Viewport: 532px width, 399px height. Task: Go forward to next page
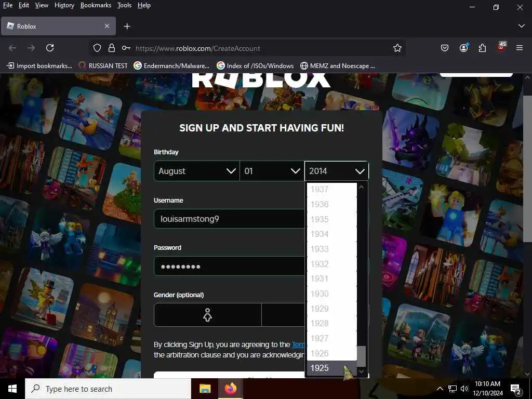(31, 48)
